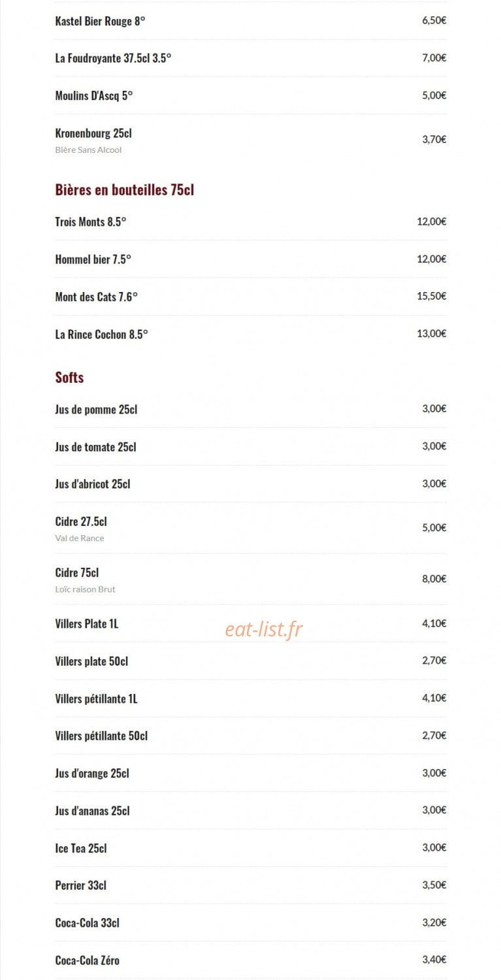This screenshot has width=501, height=980.
Task: Click Perrier 33cl entry
Action: click(251, 885)
